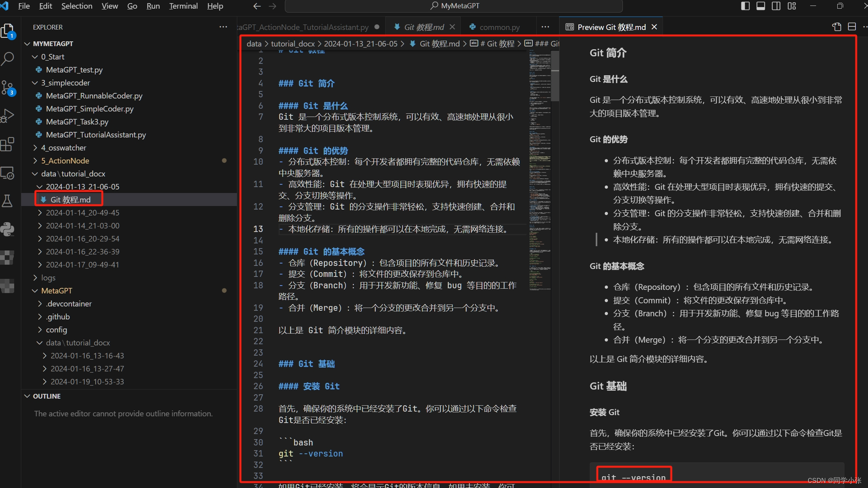
Task: Open the Selection menu
Action: (77, 6)
